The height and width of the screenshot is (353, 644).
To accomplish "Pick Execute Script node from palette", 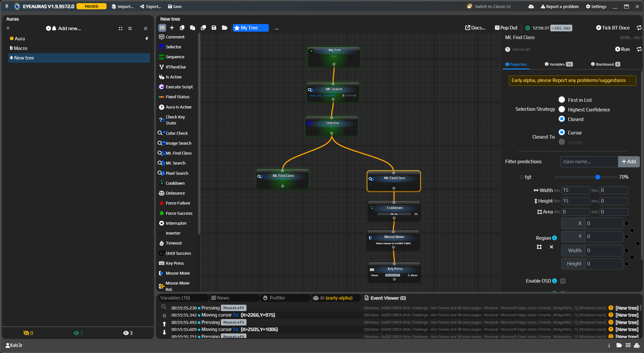I will pos(179,87).
